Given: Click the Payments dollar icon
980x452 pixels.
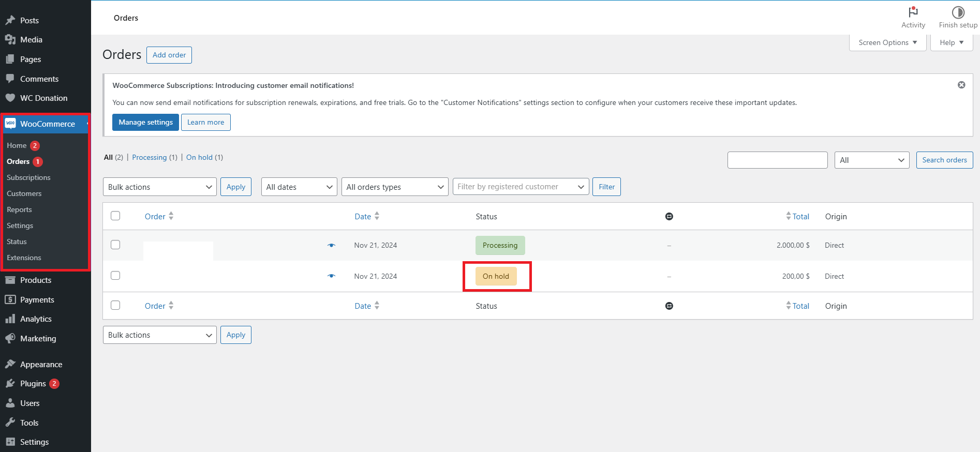Looking at the screenshot, I should coord(10,299).
